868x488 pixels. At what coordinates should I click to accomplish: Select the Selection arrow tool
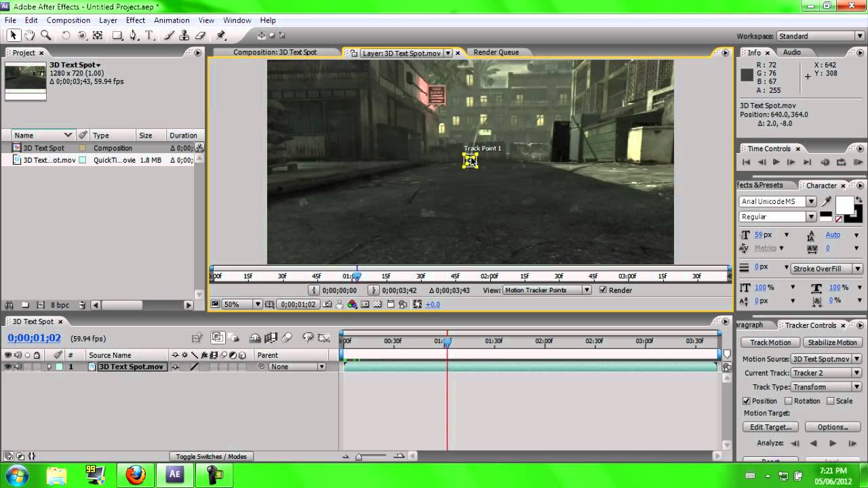coord(13,35)
